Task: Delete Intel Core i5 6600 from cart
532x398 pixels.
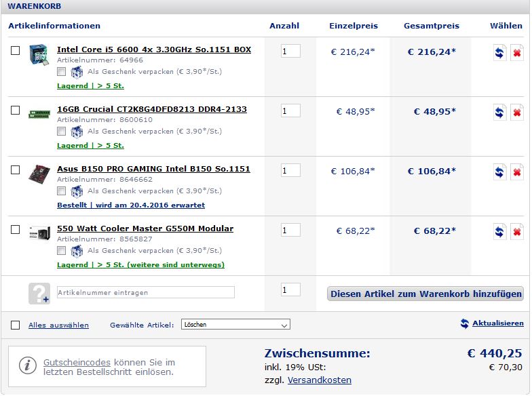Action: [x=516, y=53]
